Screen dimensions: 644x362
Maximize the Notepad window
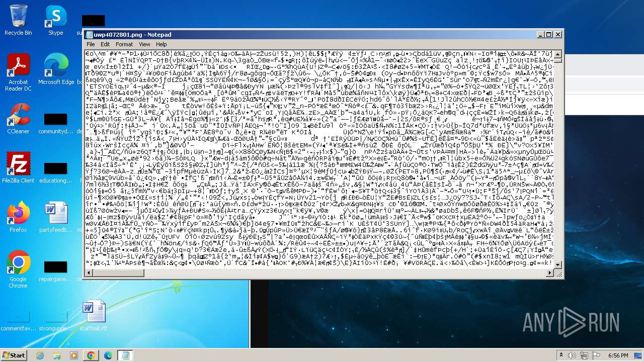coord(549,35)
